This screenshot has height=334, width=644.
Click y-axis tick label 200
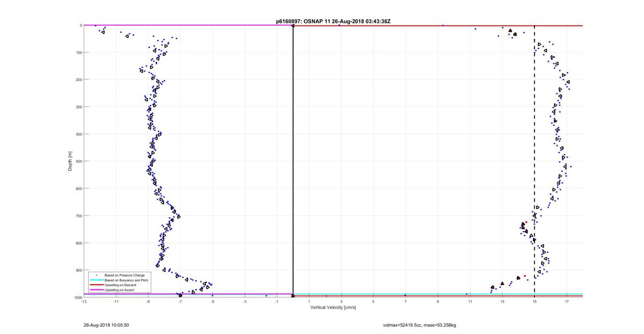pos(78,80)
